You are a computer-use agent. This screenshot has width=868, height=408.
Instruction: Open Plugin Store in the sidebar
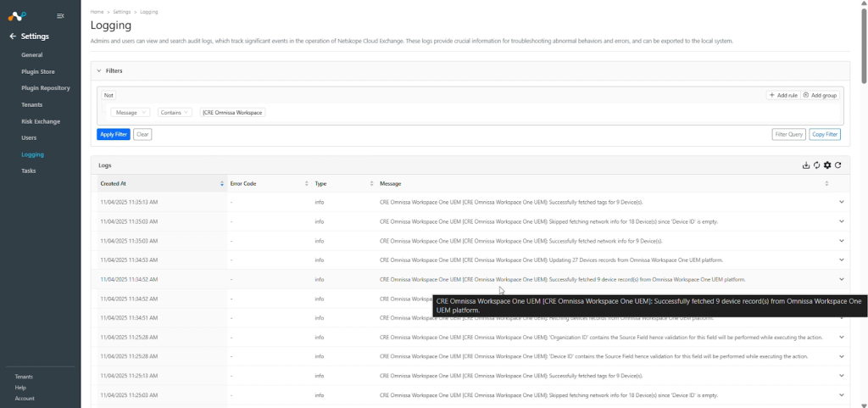pyautogui.click(x=37, y=71)
